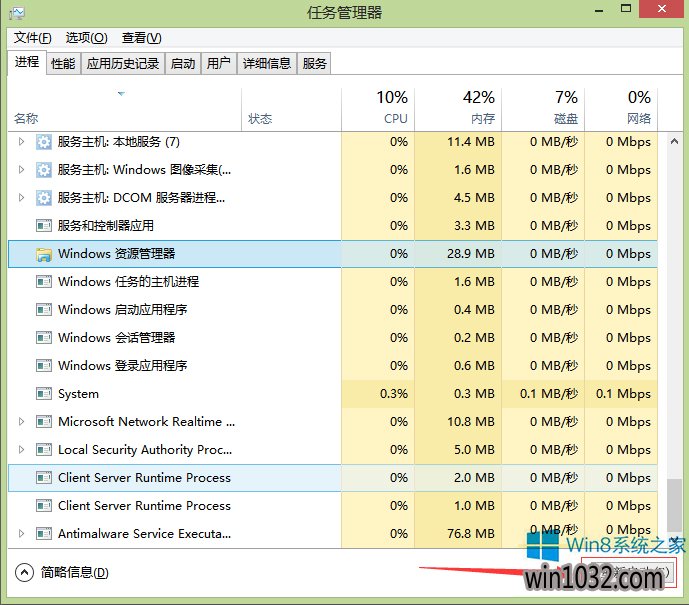This screenshot has height=605, width=689.
Task: Click the System process icon
Action: pos(44,394)
